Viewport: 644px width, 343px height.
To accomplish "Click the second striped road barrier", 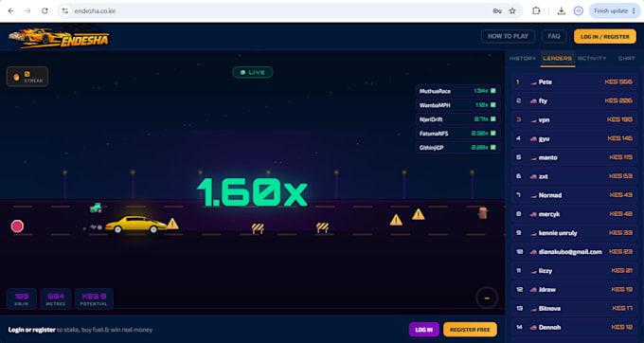I will [x=322, y=227].
